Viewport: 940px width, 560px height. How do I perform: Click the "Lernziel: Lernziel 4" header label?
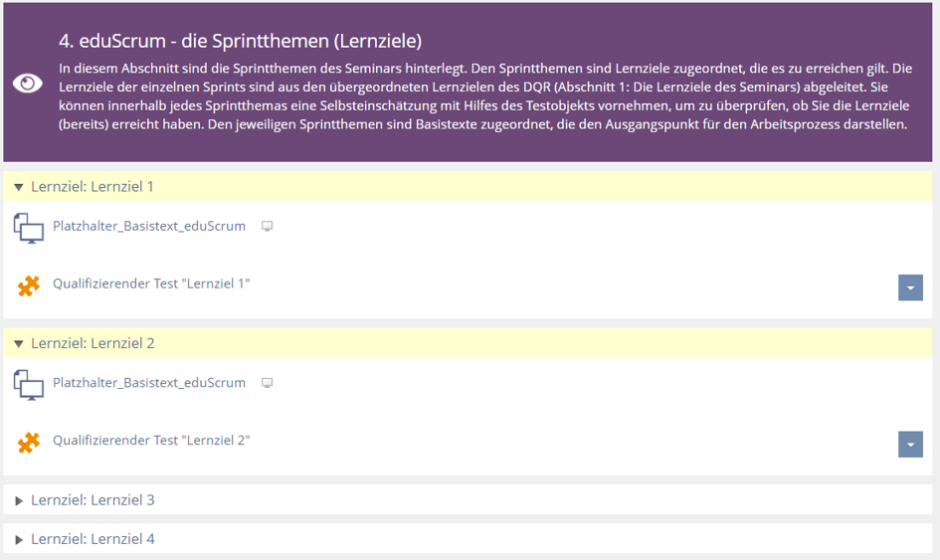93,539
